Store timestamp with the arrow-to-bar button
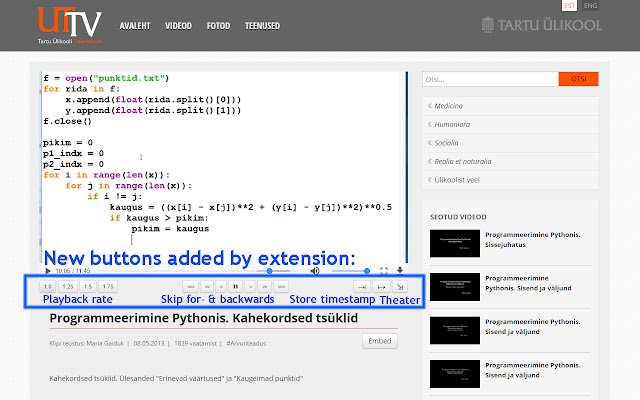640x400 pixels. coord(362,287)
